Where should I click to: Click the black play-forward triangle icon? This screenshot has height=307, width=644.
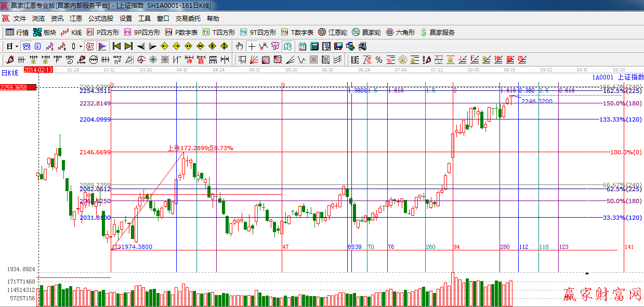[153, 46]
